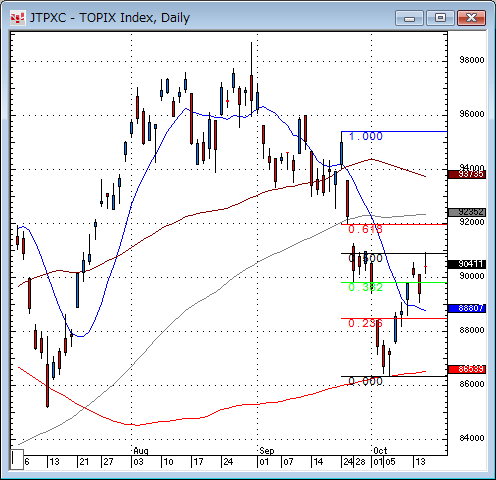Click the 92352 gray price tag
The image size is (496, 480).
(x=467, y=212)
